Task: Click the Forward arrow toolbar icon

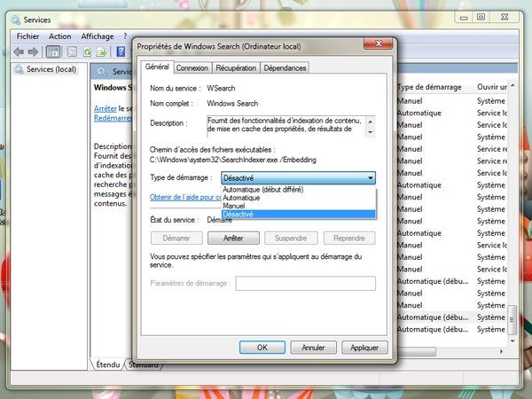Action: pyautogui.click(x=33, y=52)
